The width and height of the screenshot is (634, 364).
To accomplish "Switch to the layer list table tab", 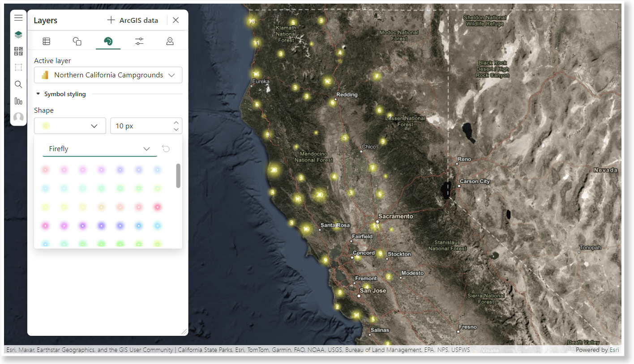I will coord(47,42).
